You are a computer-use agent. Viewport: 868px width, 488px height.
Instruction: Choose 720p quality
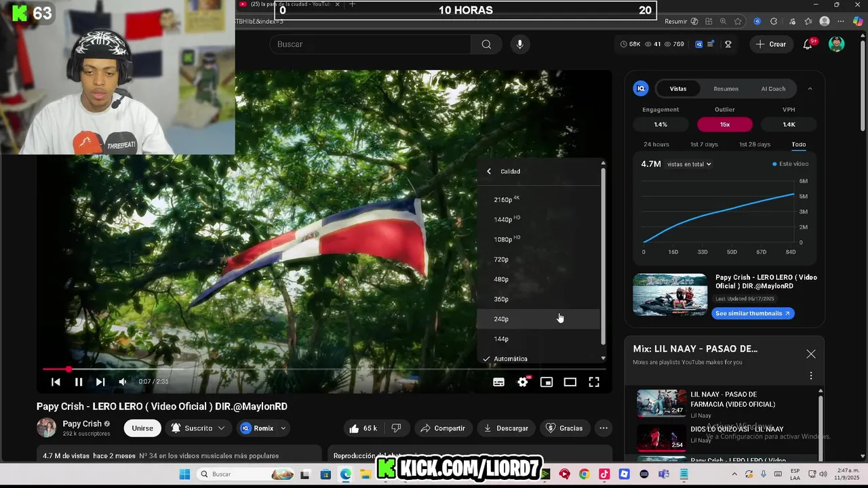pos(538,259)
